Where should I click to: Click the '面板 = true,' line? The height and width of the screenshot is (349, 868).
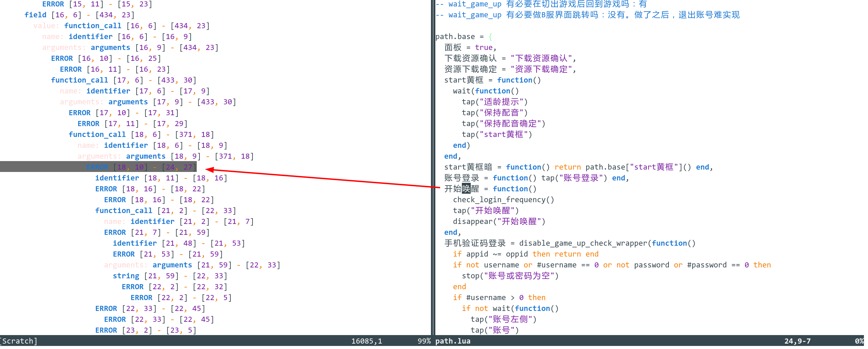point(470,48)
